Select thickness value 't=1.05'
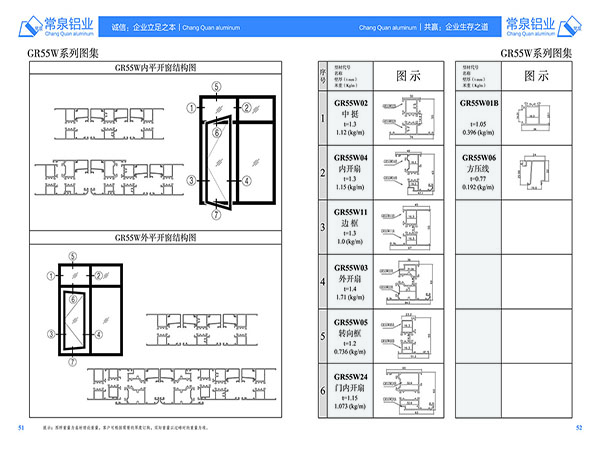 (478, 124)
